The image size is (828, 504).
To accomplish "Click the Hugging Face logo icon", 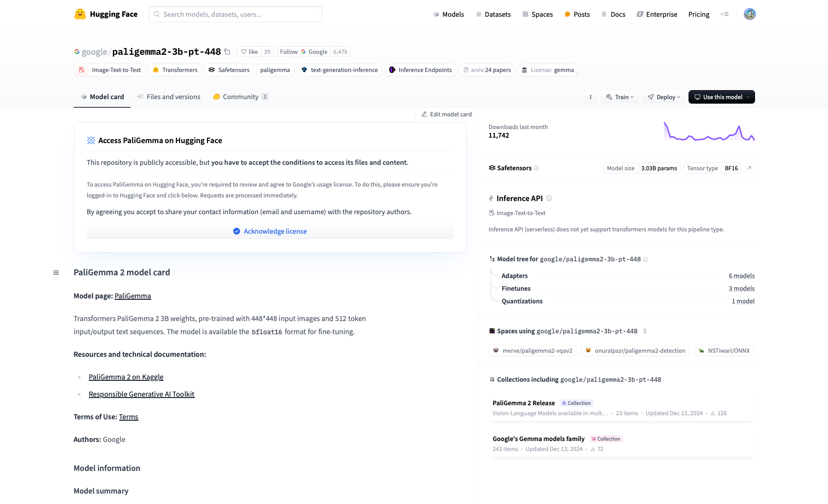I will (80, 14).
